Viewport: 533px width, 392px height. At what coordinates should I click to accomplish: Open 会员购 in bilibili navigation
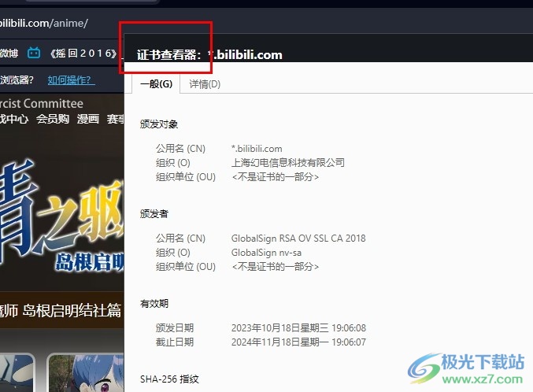(x=53, y=119)
